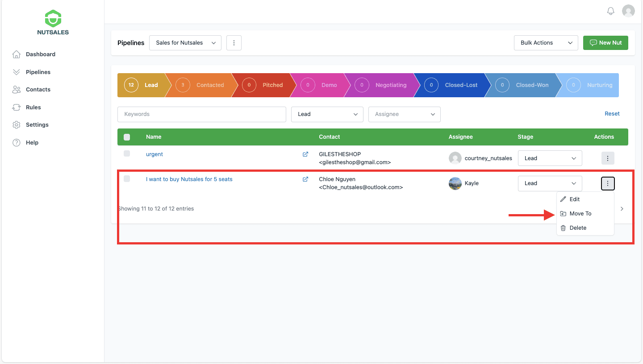Choose Move To from the context menu

tap(580, 214)
